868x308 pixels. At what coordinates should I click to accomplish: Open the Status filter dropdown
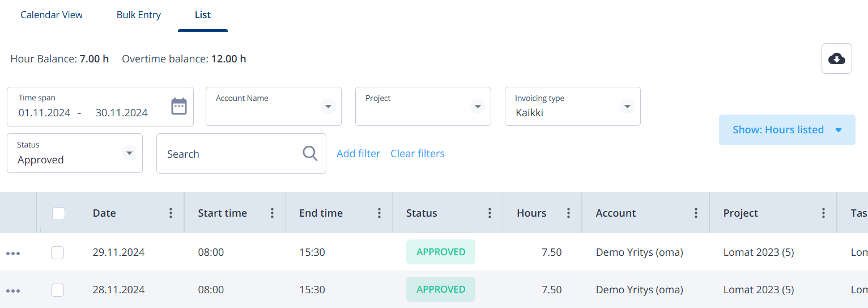[130, 153]
